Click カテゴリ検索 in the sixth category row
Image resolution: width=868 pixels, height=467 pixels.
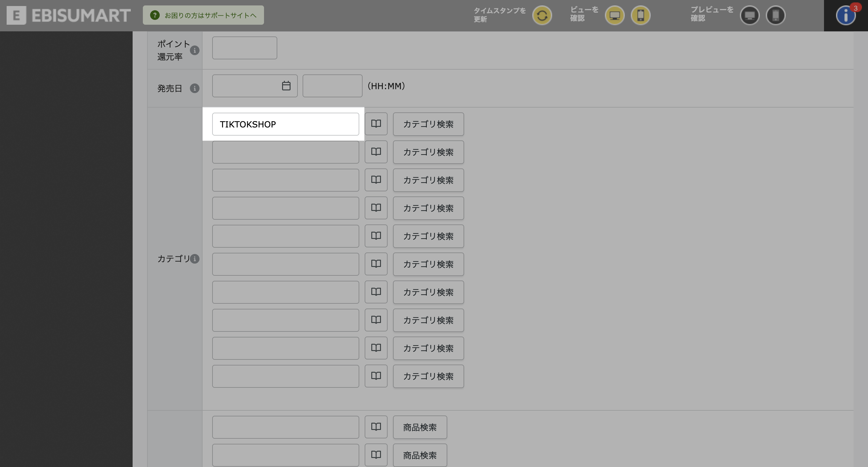pyautogui.click(x=428, y=264)
